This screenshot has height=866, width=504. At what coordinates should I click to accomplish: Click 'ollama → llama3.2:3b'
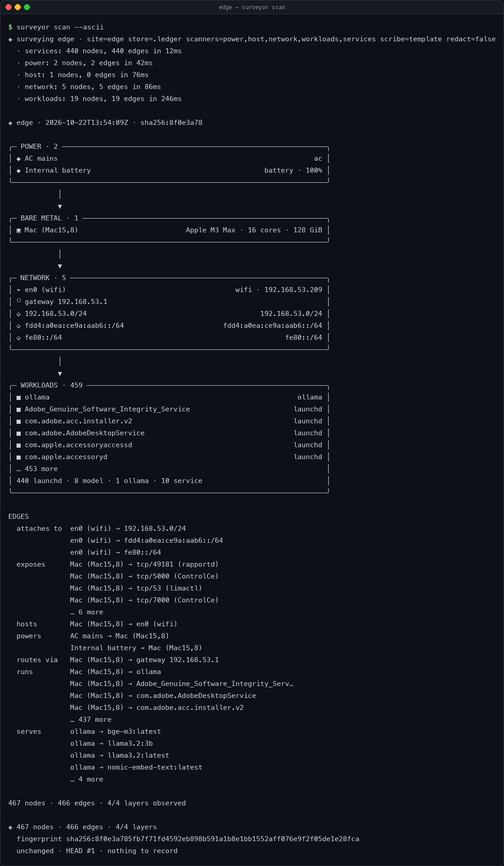(112, 743)
